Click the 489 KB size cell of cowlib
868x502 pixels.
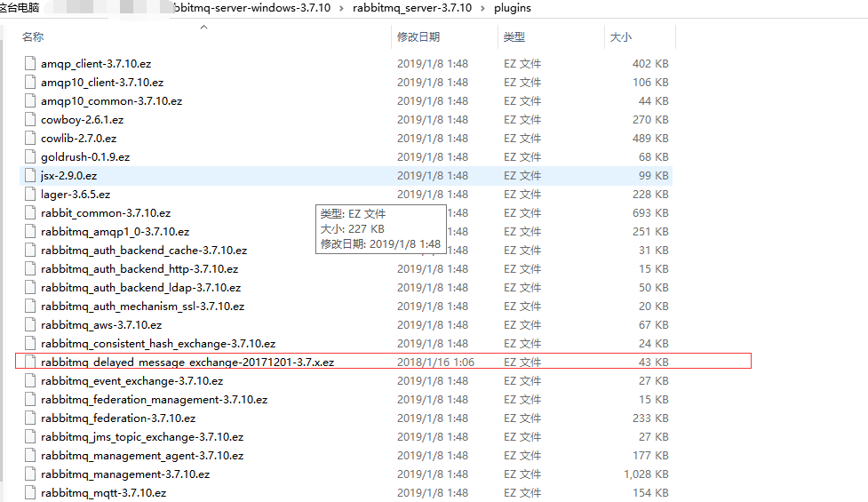coord(650,139)
